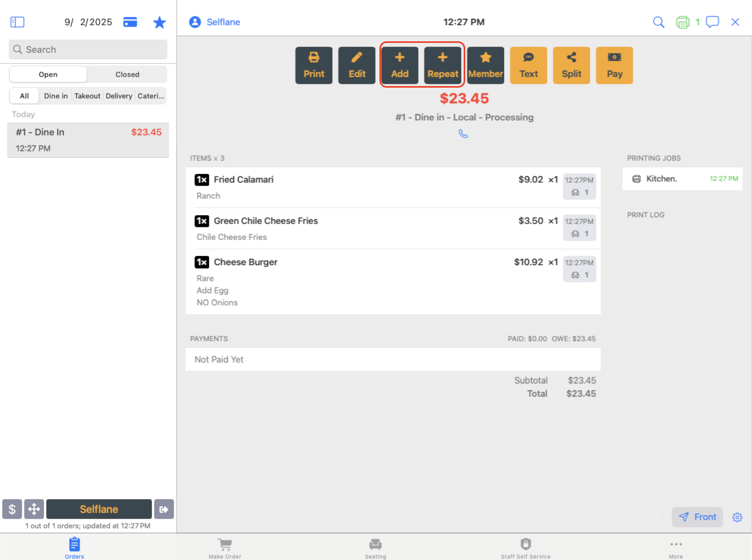
Task: Print the current order receipt
Action: 313,65
